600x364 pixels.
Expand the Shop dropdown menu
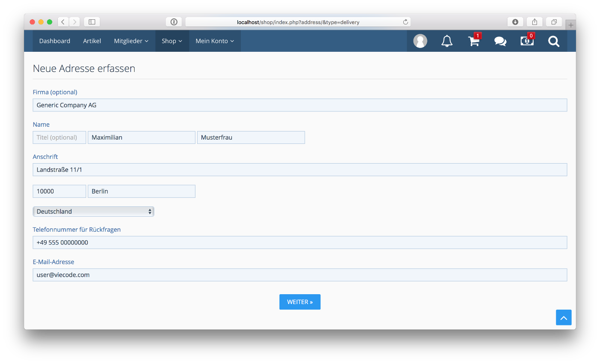[x=172, y=41]
